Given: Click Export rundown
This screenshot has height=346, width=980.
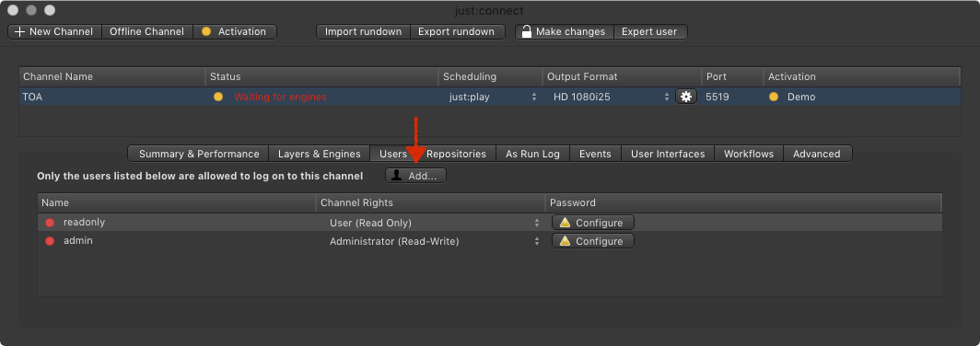Looking at the screenshot, I should pos(457,31).
